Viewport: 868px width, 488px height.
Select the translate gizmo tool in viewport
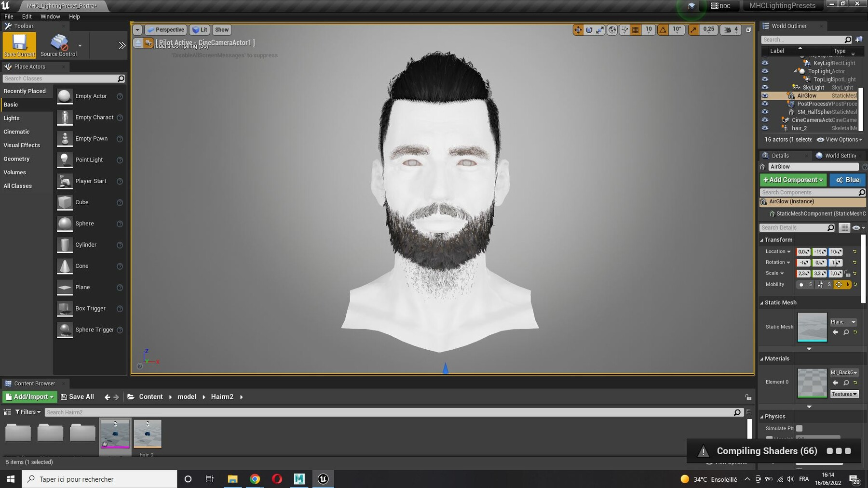[x=578, y=30]
